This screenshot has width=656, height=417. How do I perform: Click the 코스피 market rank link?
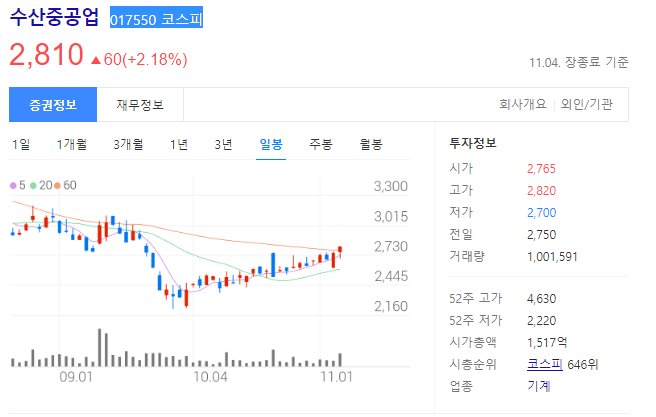click(x=544, y=364)
